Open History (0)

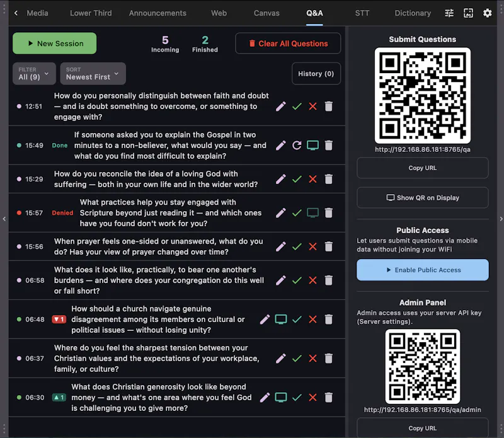pyautogui.click(x=316, y=74)
